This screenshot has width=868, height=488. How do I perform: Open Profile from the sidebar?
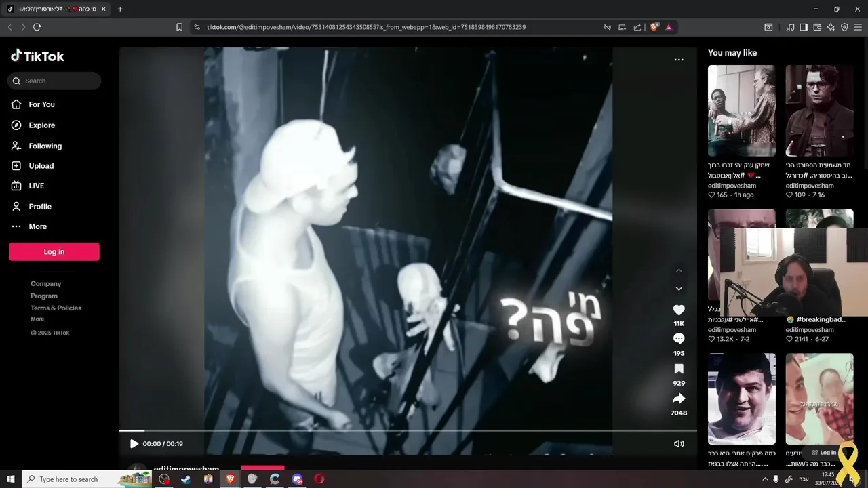(39, 207)
